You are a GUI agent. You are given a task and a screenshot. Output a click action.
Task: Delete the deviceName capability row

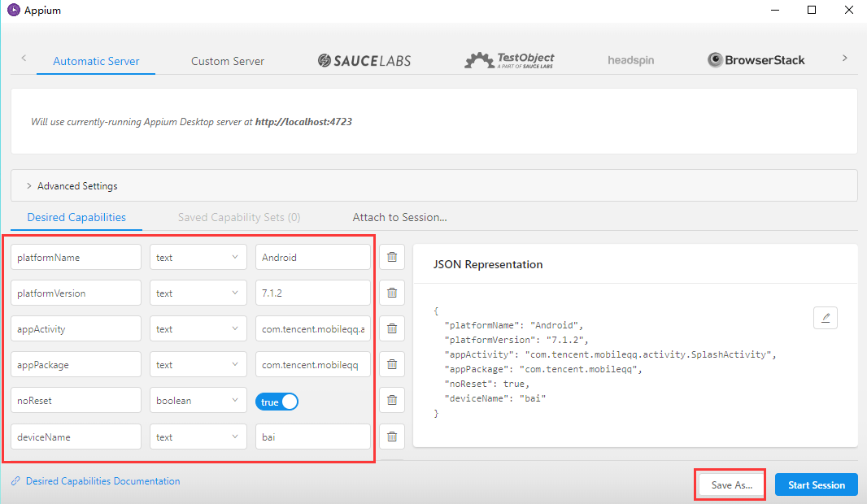click(392, 437)
